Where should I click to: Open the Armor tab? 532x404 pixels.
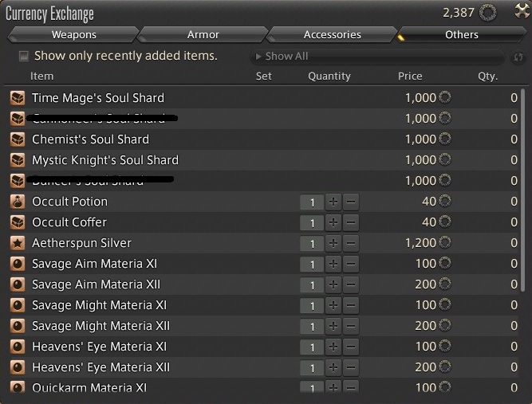coord(203,34)
